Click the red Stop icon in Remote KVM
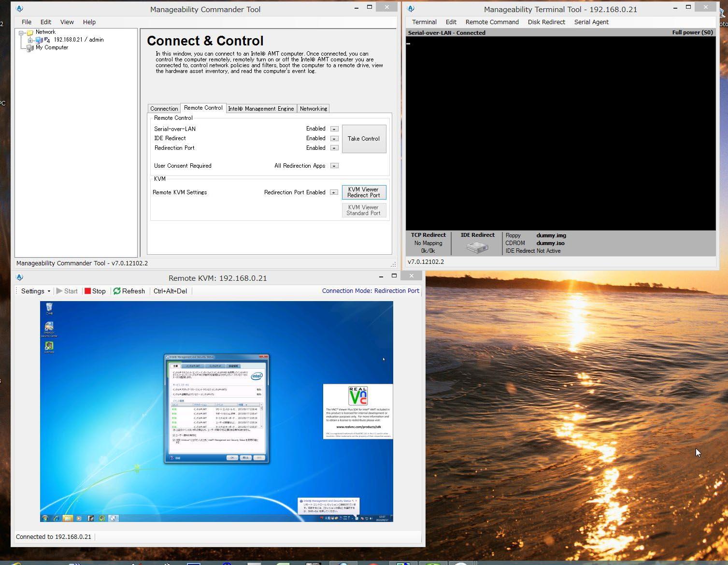This screenshot has height=565, width=728. click(88, 291)
